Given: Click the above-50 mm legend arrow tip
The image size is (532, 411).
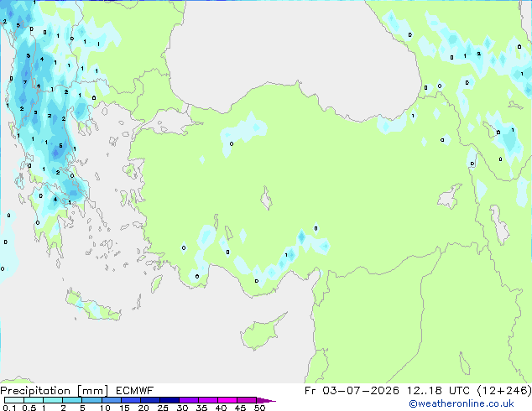Looking at the screenshot, I should point(266,400).
